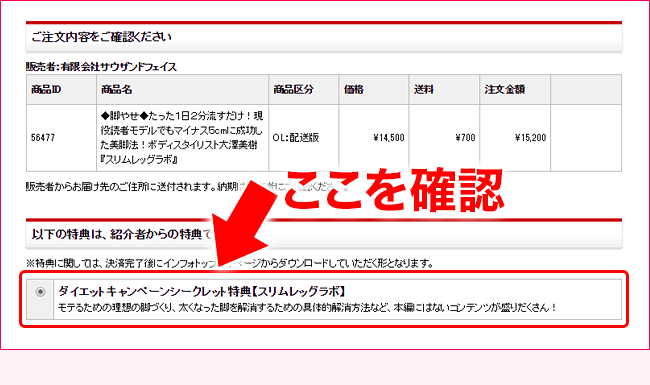
Task: Click the 商品ID column header
Action: pos(61,90)
